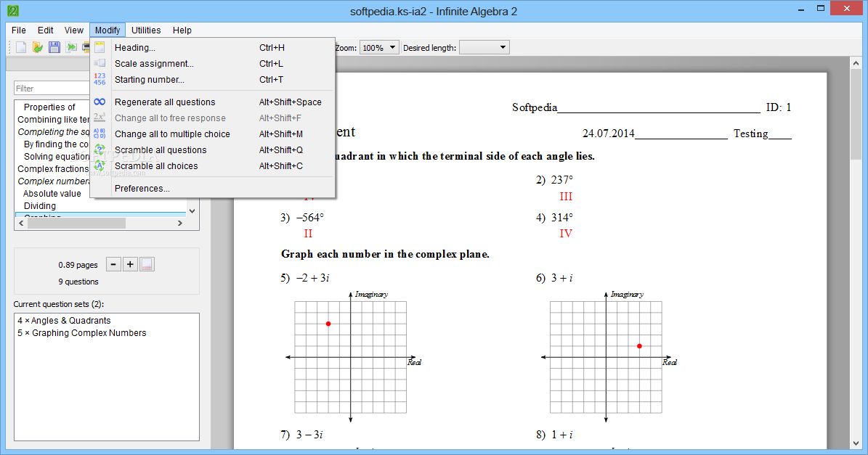Click question 4) 314° in the worksheet

[x=555, y=217]
